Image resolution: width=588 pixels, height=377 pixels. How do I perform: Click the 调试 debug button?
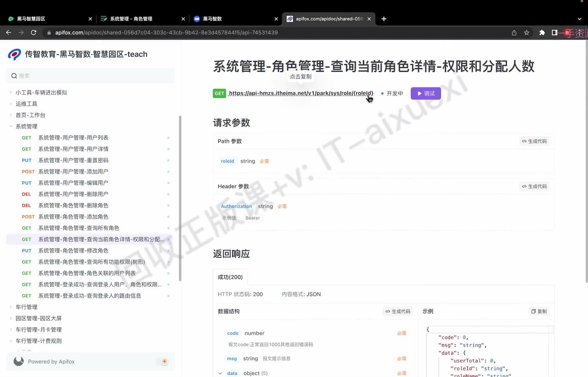(426, 93)
